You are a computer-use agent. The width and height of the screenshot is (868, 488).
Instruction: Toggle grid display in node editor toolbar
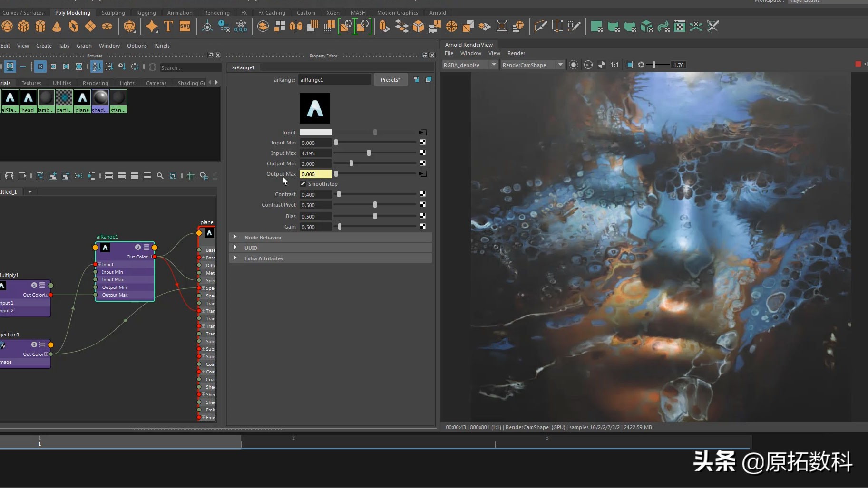[x=191, y=176]
